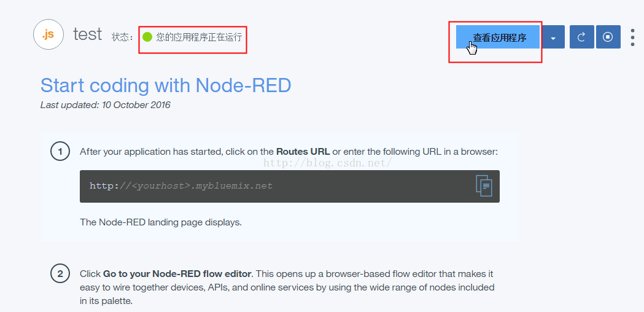Click "The Node-RED landing page displays." sentence
Screen dimensions: 644x312
[161, 222]
